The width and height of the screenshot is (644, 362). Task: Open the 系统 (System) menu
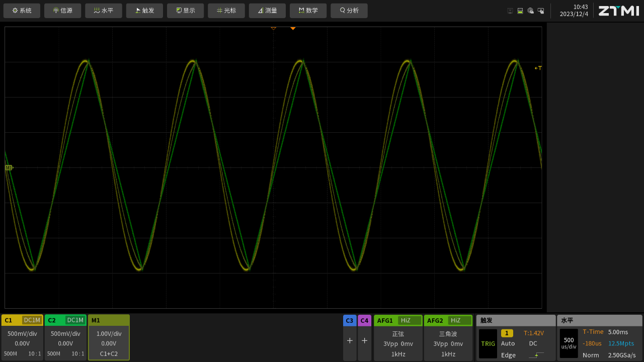(x=22, y=11)
